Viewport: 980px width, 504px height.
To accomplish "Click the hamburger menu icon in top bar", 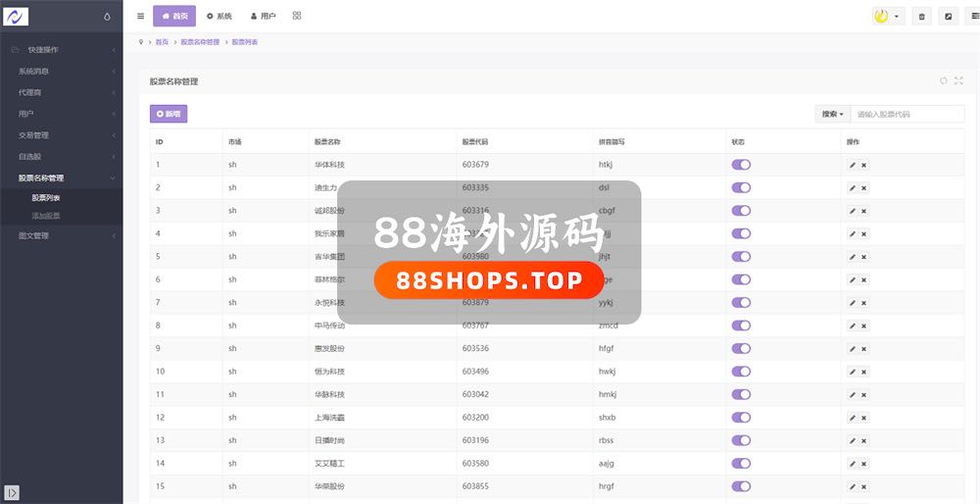I will click(140, 16).
